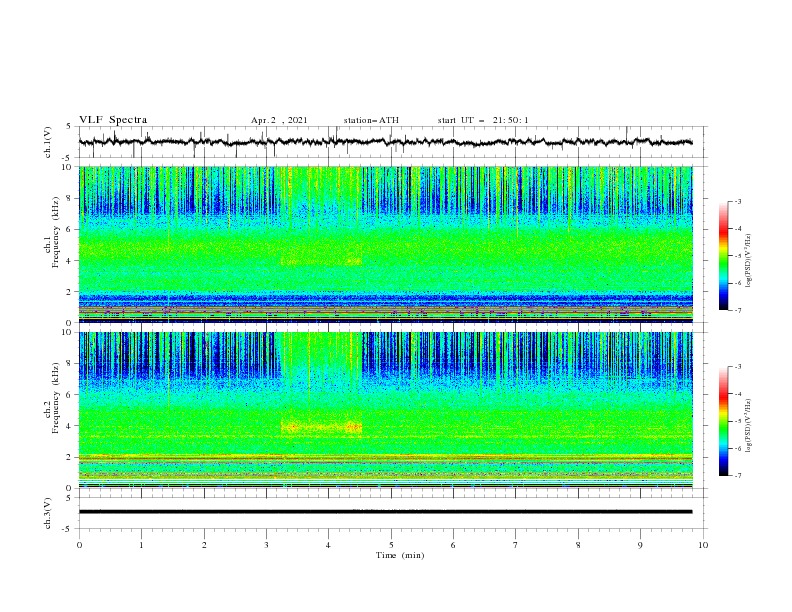The width and height of the screenshot is (792, 612).
Task: Click the ch.1 spectrogram color bar
Action: point(723,256)
